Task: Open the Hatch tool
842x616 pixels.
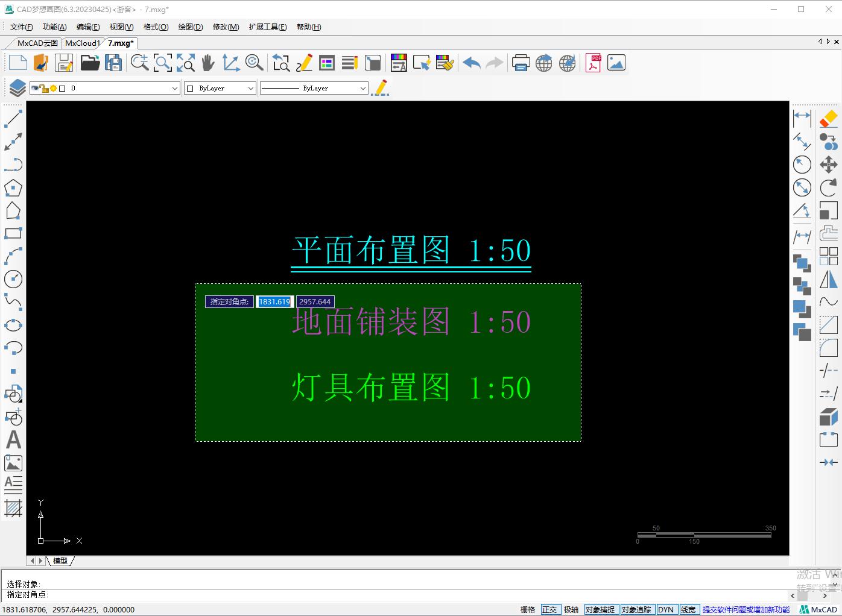Action: click(x=14, y=509)
